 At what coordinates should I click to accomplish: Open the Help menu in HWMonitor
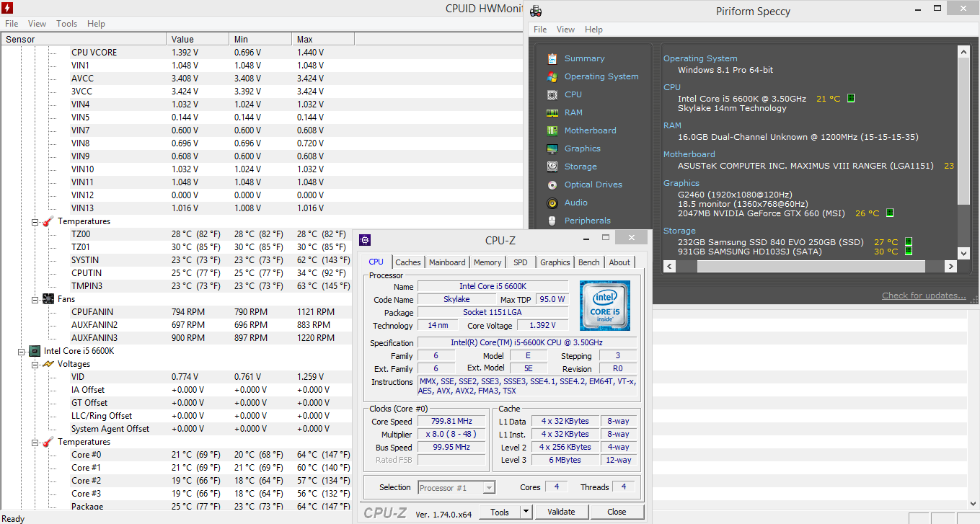tap(96, 24)
